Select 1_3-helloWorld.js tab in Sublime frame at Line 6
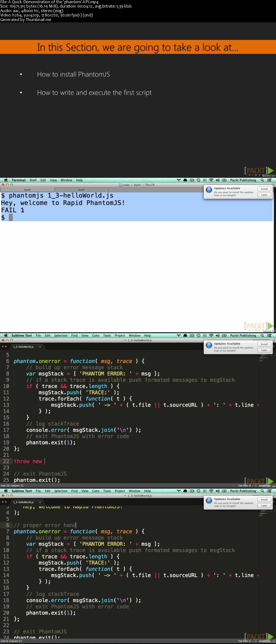276x644 pixels. click(27, 502)
